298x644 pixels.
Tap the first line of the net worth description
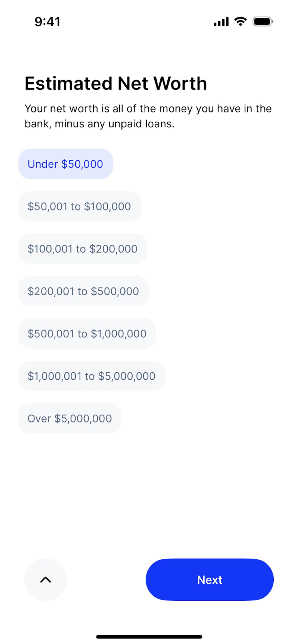148,109
